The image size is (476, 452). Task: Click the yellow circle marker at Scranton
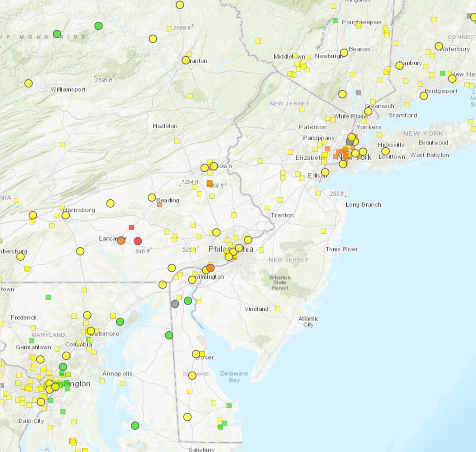coord(186,60)
